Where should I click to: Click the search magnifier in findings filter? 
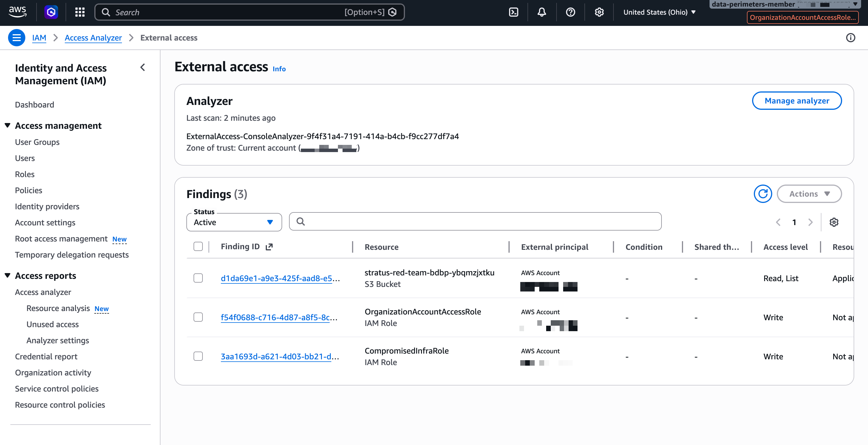click(x=301, y=221)
